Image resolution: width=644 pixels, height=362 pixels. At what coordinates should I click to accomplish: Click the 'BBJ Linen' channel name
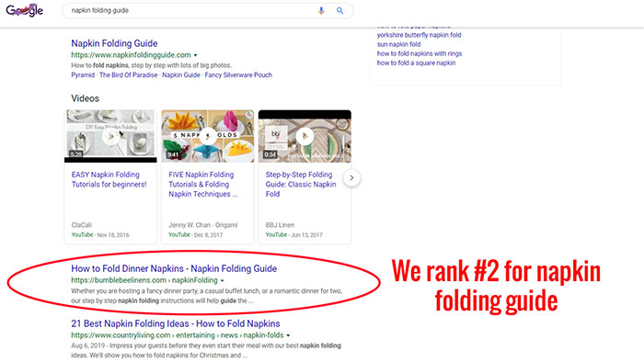[280, 225]
